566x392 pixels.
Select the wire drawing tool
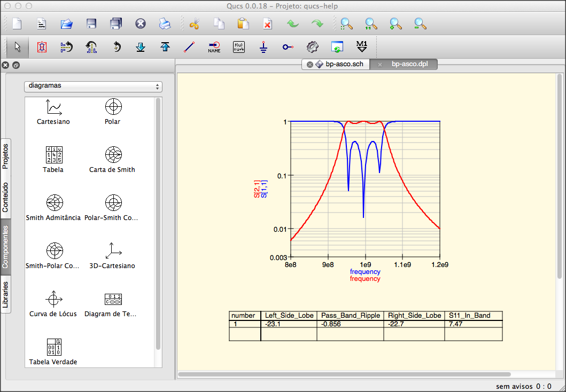[189, 47]
